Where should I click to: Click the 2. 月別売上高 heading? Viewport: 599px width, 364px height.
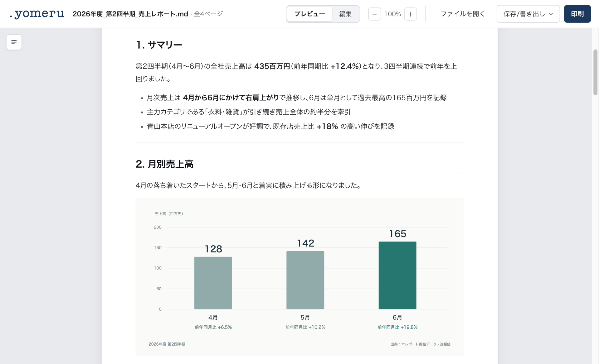[165, 164]
